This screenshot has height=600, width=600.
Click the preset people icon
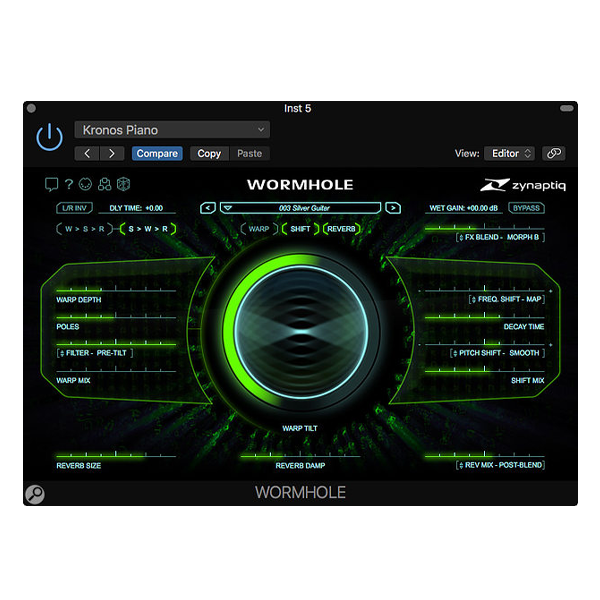click(x=104, y=184)
